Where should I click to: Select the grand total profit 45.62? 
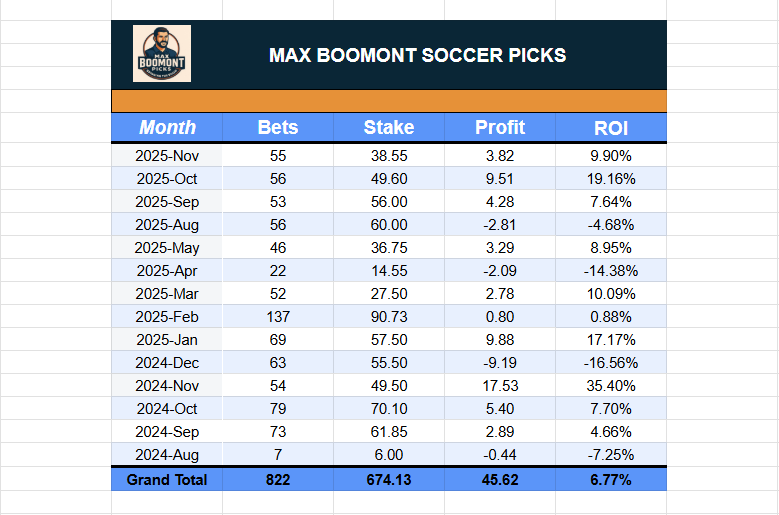[x=499, y=480]
